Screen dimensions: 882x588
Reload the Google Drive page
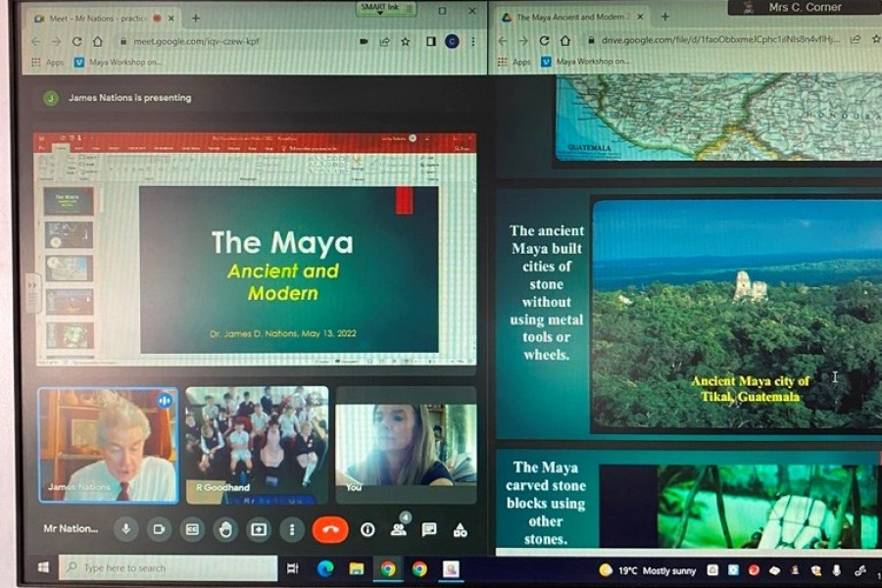565,40
